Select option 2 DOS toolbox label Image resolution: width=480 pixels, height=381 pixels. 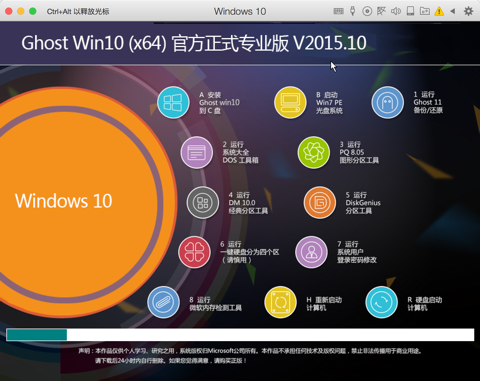point(240,152)
